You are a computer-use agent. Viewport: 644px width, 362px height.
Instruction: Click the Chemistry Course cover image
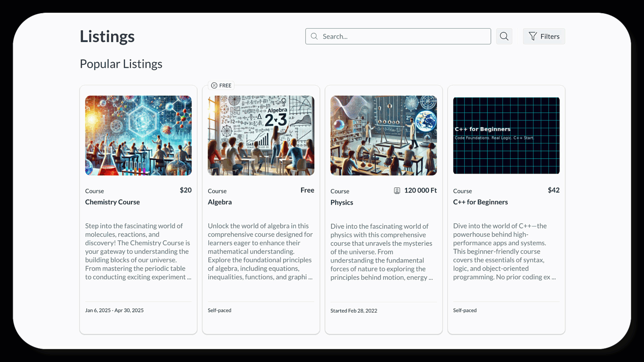(x=138, y=135)
